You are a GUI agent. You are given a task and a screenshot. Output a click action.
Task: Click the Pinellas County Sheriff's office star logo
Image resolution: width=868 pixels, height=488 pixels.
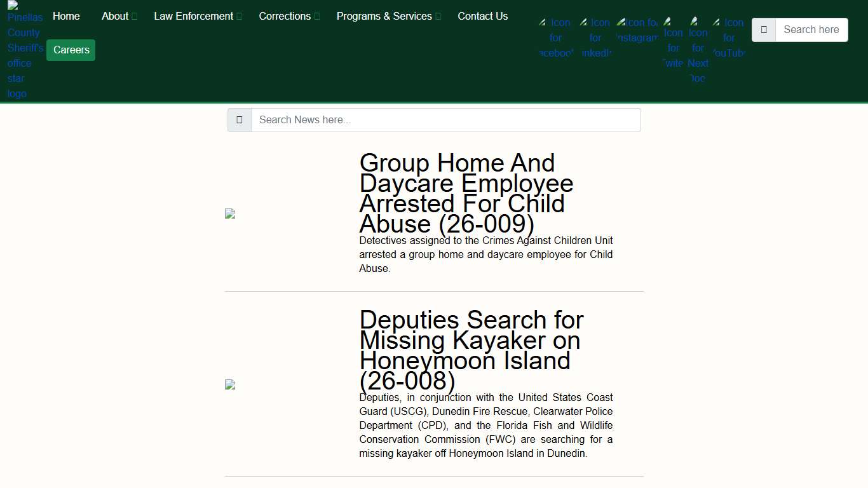tap(24, 51)
